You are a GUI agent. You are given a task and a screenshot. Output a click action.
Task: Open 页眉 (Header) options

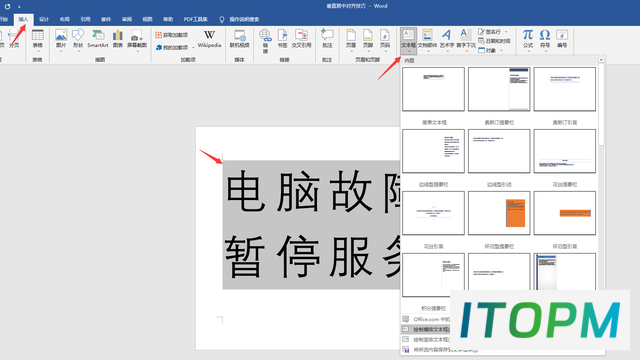pyautogui.click(x=351, y=40)
